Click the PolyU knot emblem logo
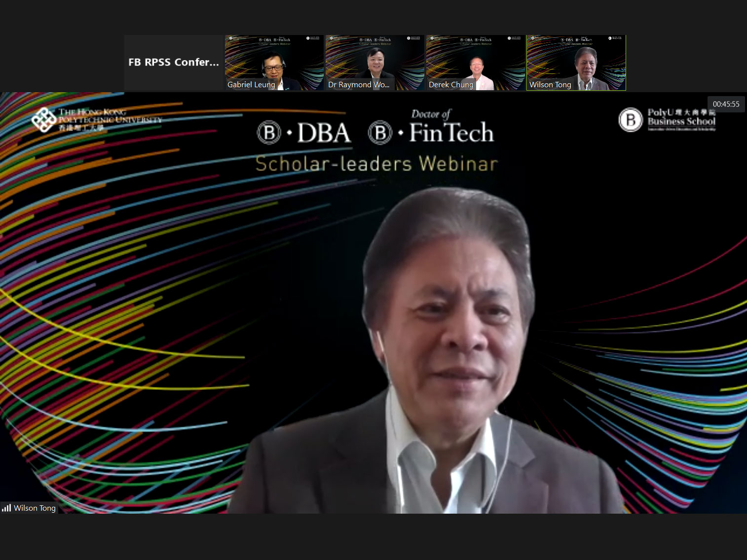 (x=43, y=120)
